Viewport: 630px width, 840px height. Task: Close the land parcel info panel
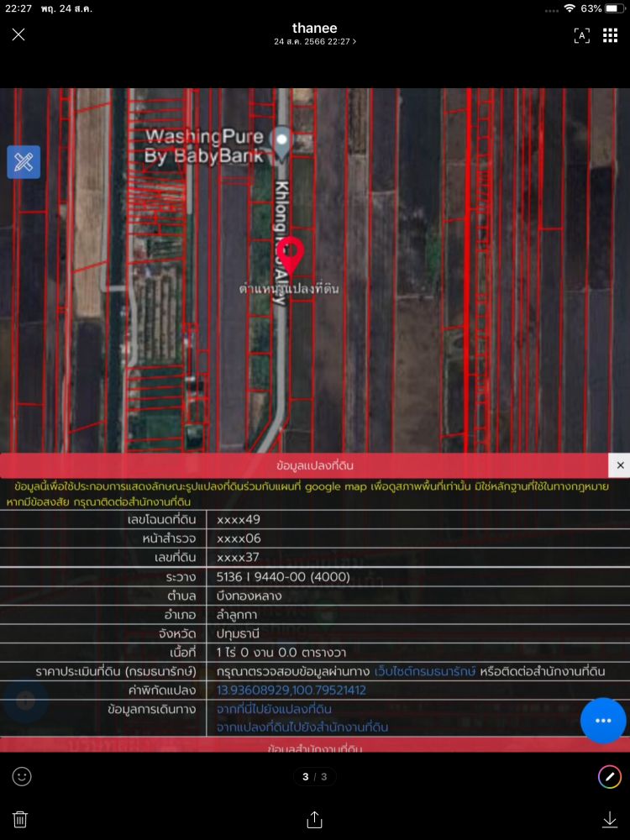pyautogui.click(x=620, y=465)
